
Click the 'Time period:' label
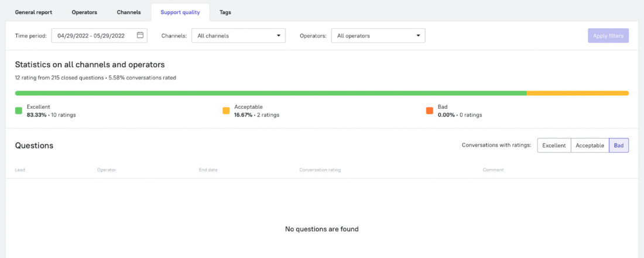31,36
